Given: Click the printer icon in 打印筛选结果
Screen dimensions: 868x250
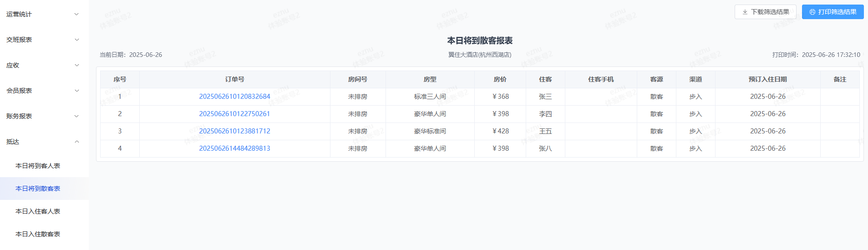Looking at the screenshot, I should 812,12.
